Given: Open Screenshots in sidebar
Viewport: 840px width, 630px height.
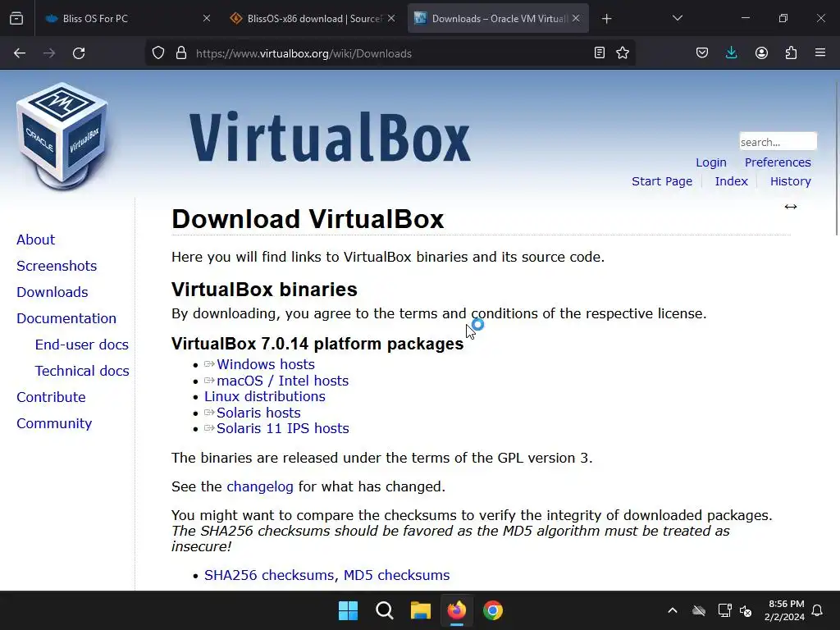Looking at the screenshot, I should (x=57, y=266).
